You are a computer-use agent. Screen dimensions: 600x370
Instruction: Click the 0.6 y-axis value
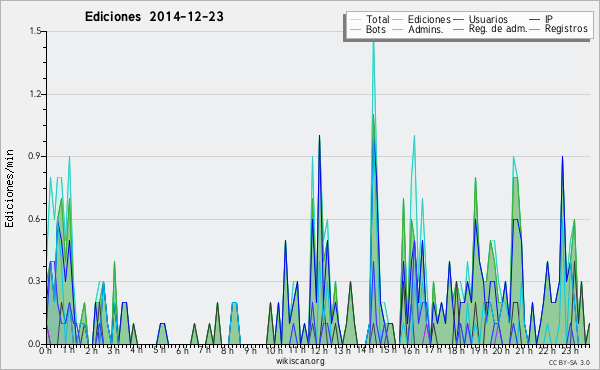pos(35,219)
